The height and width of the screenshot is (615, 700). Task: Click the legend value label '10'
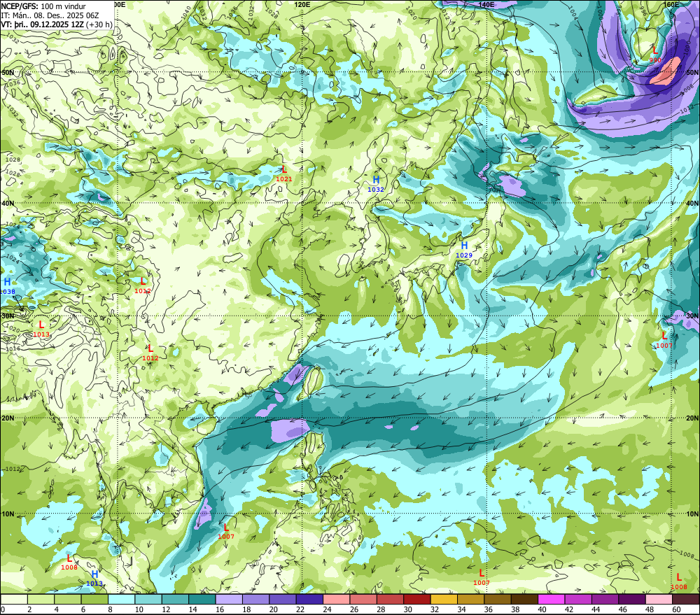coord(139,609)
